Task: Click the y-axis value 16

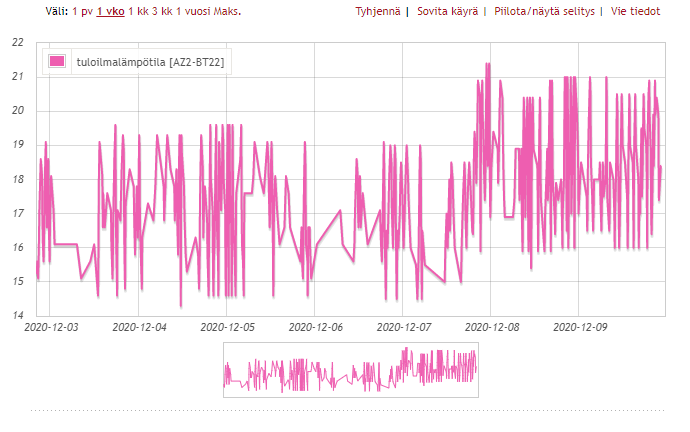Action: pos(18,247)
